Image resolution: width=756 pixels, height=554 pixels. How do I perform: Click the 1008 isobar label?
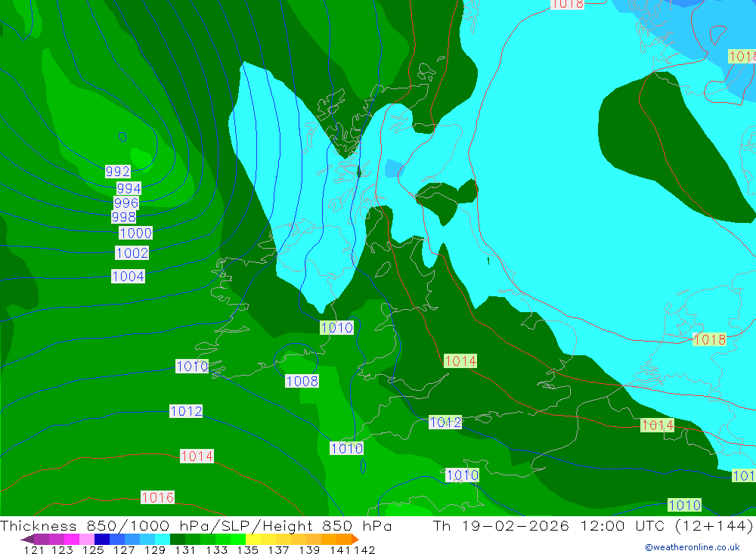tap(302, 381)
